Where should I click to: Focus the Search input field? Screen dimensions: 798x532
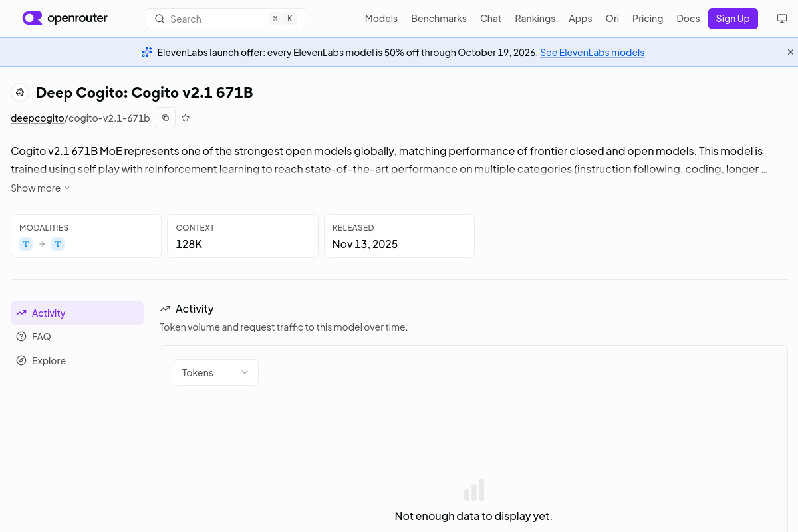(225, 19)
